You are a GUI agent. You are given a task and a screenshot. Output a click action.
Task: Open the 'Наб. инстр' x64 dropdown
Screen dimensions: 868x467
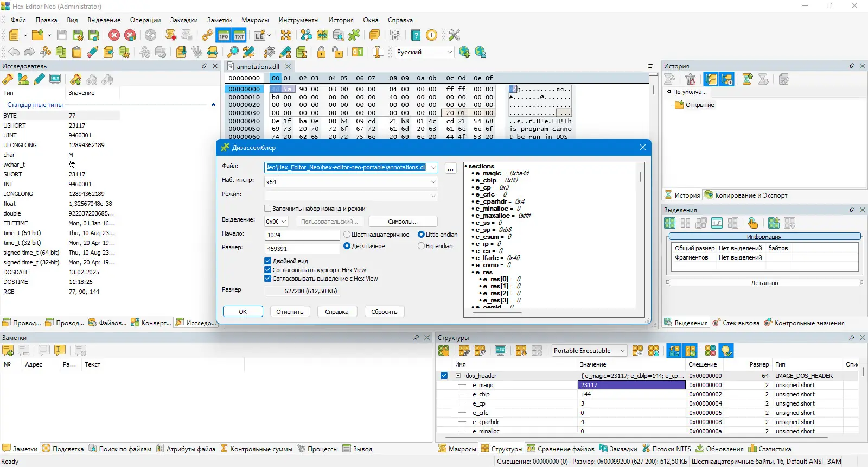[351, 182]
